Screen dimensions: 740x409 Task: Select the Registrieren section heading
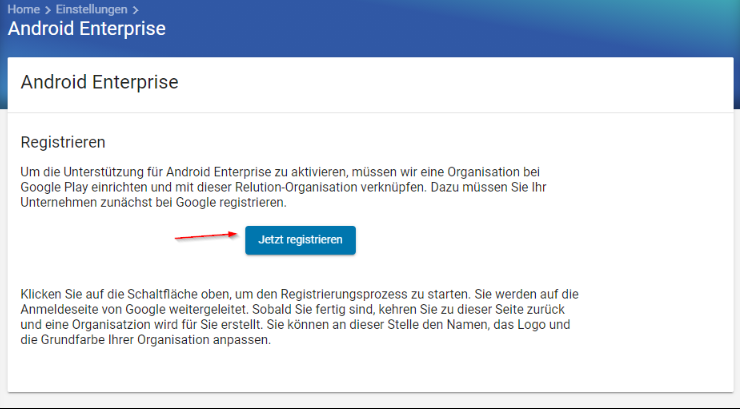tap(63, 142)
